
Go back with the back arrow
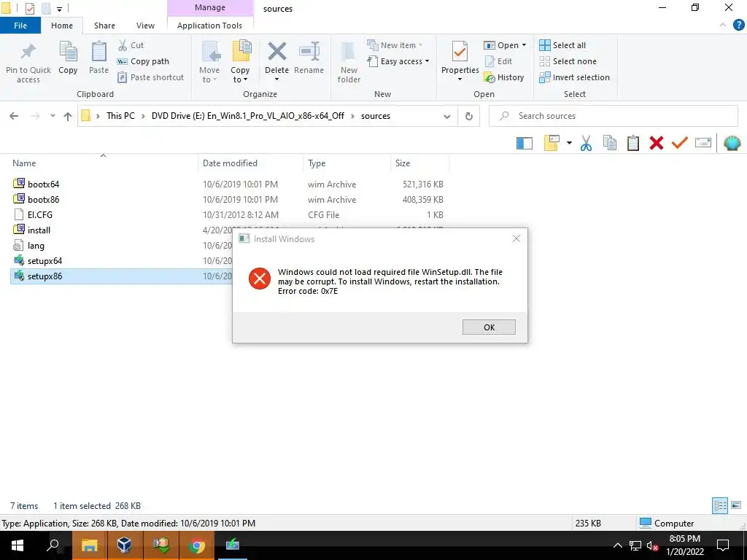point(14,116)
